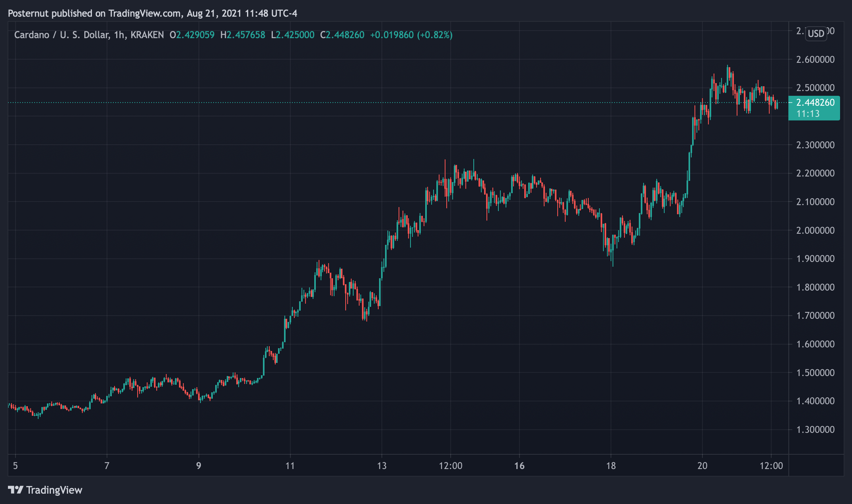Click the 1.600000 price axis label

click(815, 344)
